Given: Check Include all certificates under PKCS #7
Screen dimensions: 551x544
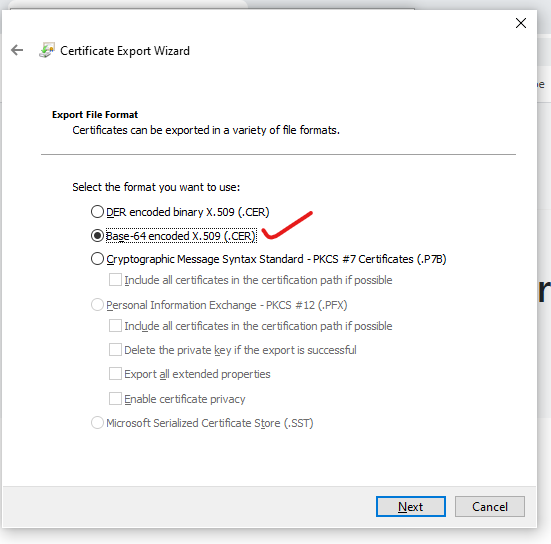Looking at the screenshot, I should click(x=115, y=280).
